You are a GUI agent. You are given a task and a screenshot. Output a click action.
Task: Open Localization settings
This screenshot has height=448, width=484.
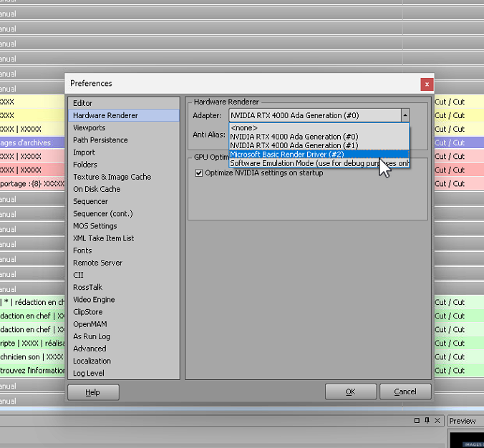(124, 361)
